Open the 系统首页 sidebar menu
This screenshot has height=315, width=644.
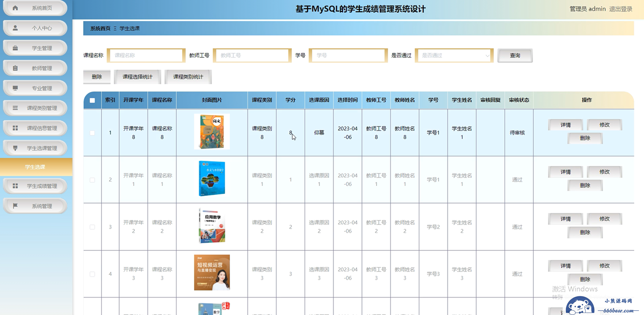(x=35, y=8)
